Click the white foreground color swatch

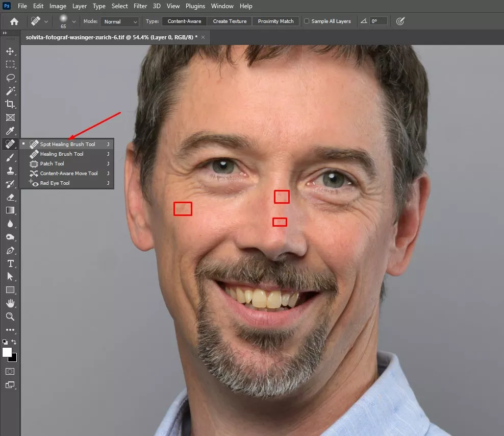click(x=7, y=352)
